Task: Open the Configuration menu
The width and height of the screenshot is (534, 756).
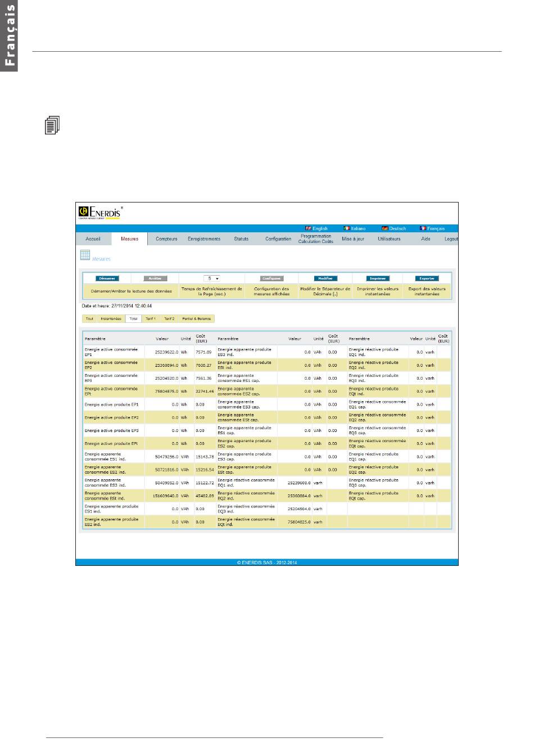Action: (278, 239)
